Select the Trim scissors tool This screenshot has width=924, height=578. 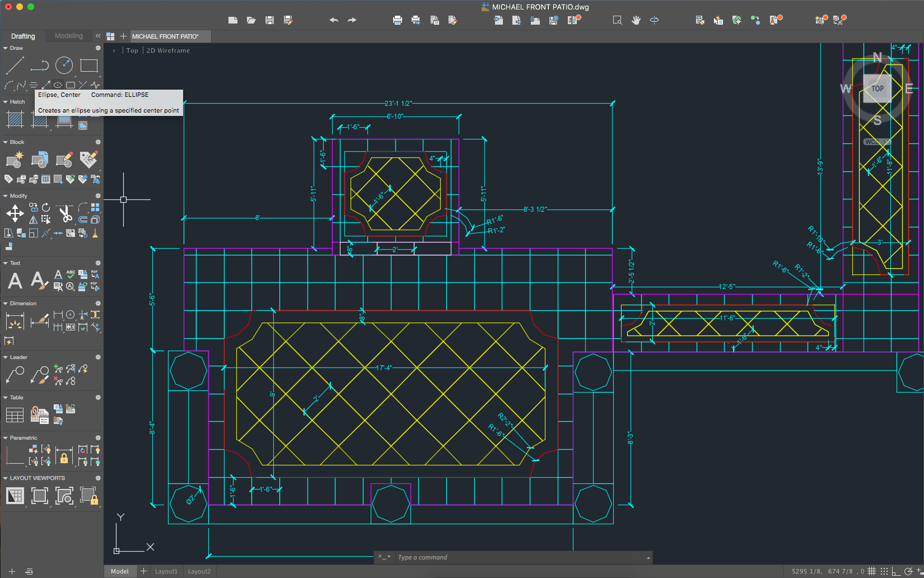pyautogui.click(x=65, y=213)
